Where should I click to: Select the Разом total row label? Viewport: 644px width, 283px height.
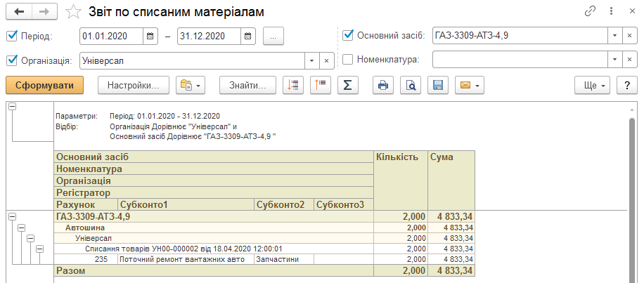click(214, 270)
